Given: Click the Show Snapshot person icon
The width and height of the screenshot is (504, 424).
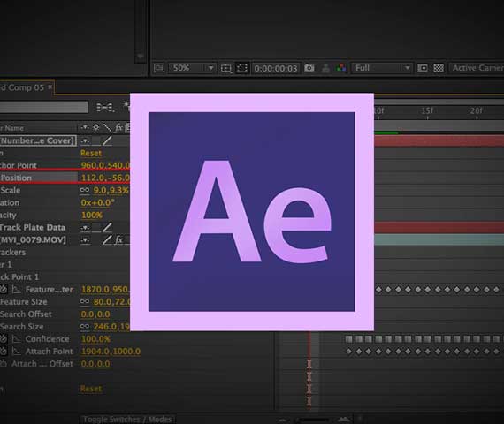Looking at the screenshot, I should tap(325, 68).
